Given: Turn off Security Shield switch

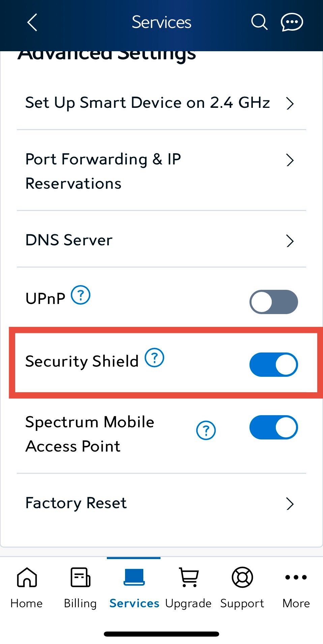Looking at the screenshot, I should pos(273,365).
